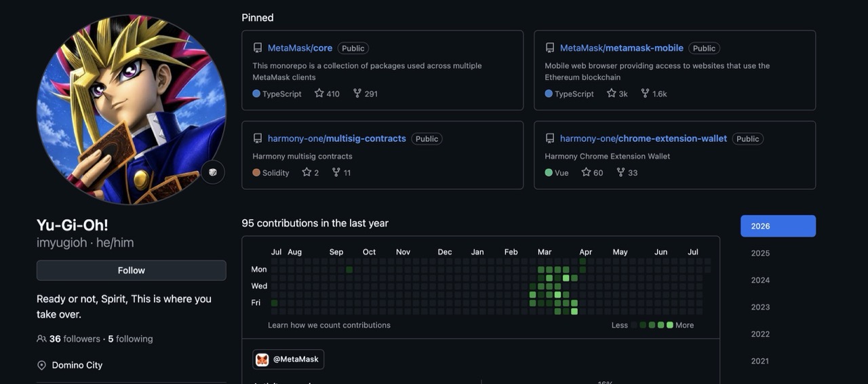Open harmony-one/chrome-extension-wallet repository link
This screenshot has width=868, height=384.
(643, 138)
